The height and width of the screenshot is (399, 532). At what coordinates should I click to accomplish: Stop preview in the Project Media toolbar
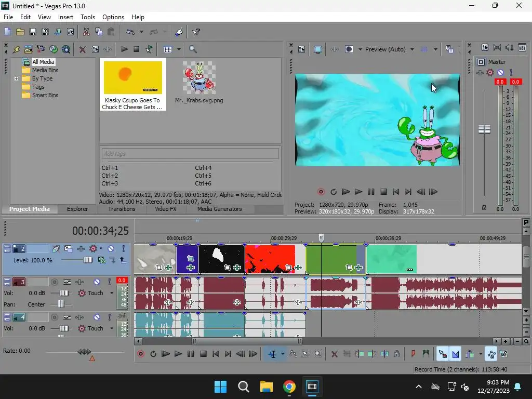pyautogui.click(x=137, y=49)
